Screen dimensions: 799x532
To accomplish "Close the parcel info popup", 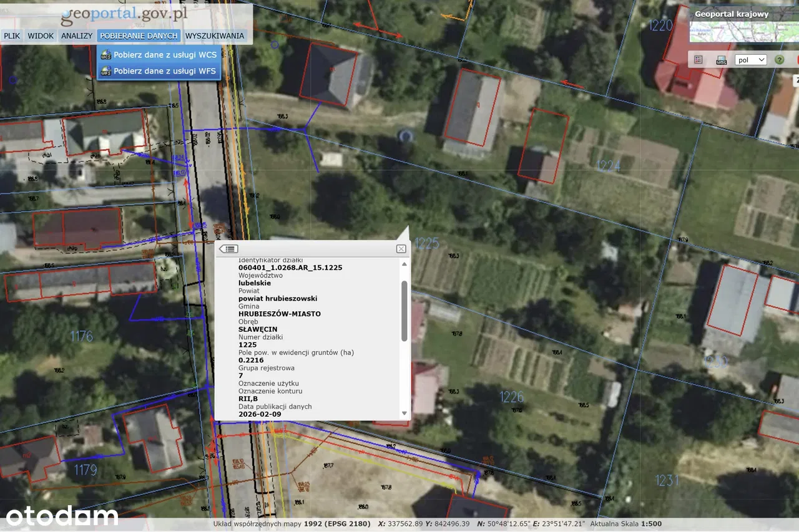I will click(401, 249).
